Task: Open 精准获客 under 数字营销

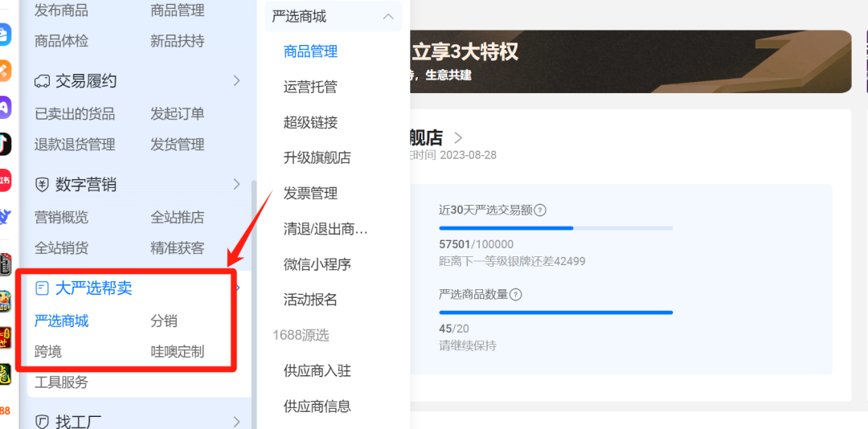Action: coord(178,248)
